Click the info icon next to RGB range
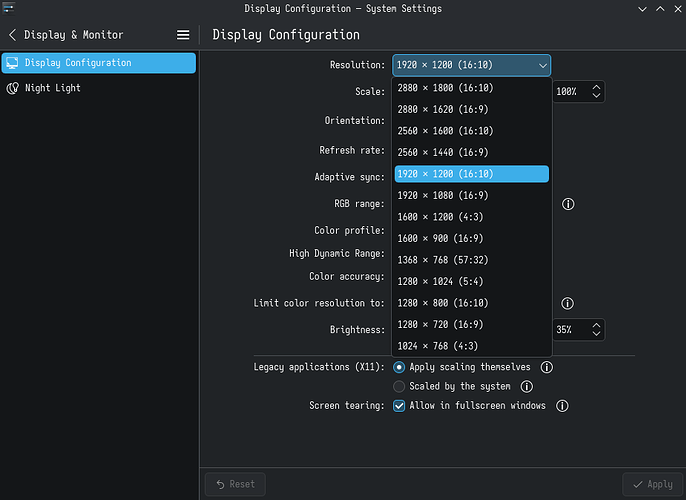This screenshot has height=500, width=686. point(568,203)
